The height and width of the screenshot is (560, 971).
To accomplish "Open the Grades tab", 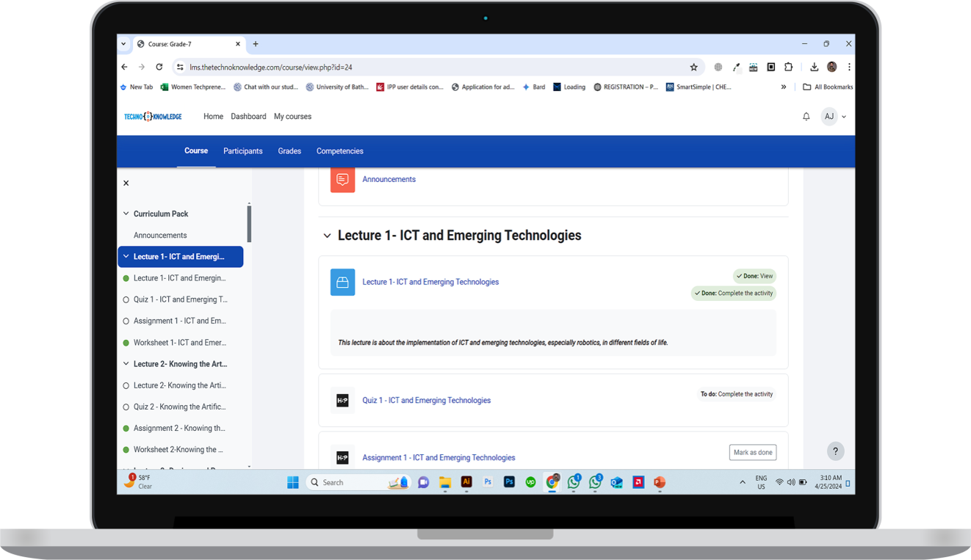I will pyautogui.click(x=289, y=151).
